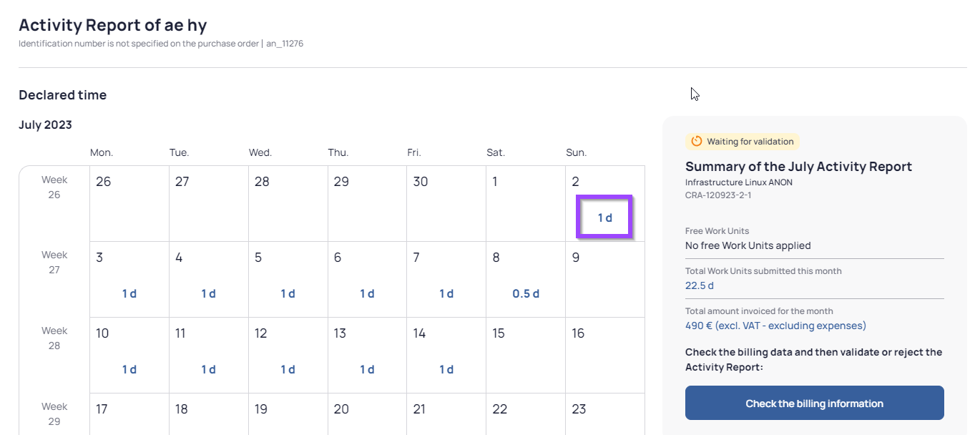Click the 1 d entry on Friday 7

(446, 293)
